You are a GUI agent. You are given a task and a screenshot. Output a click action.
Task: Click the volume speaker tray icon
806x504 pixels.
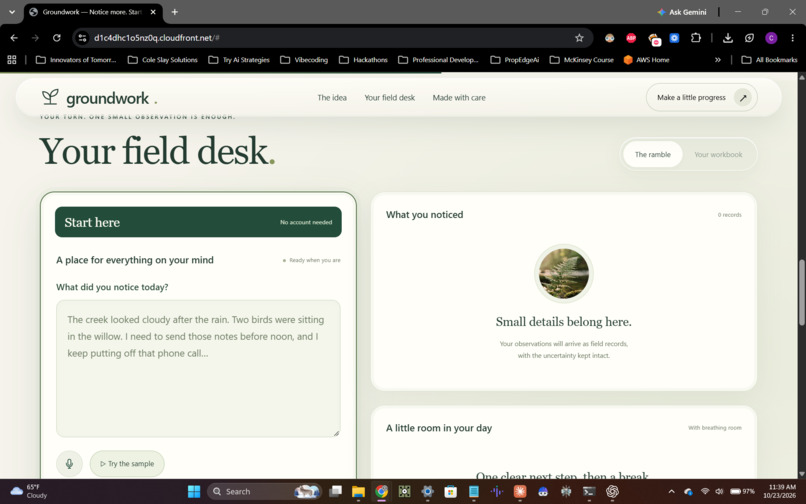tap(719, 492)
